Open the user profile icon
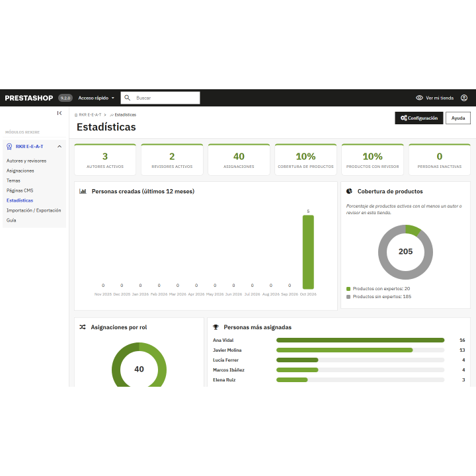The image size is (476, 476). [x=464, y=98]
